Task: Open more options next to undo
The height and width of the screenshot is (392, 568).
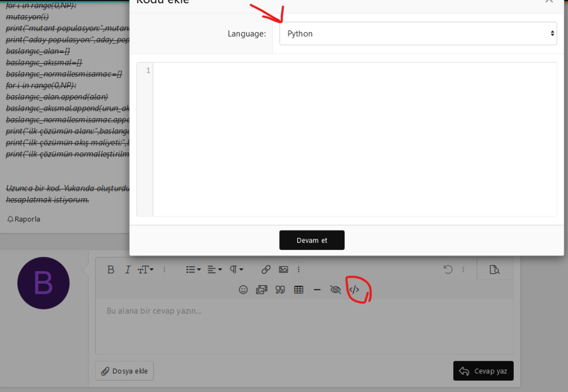Action: [x=463, y=270]
